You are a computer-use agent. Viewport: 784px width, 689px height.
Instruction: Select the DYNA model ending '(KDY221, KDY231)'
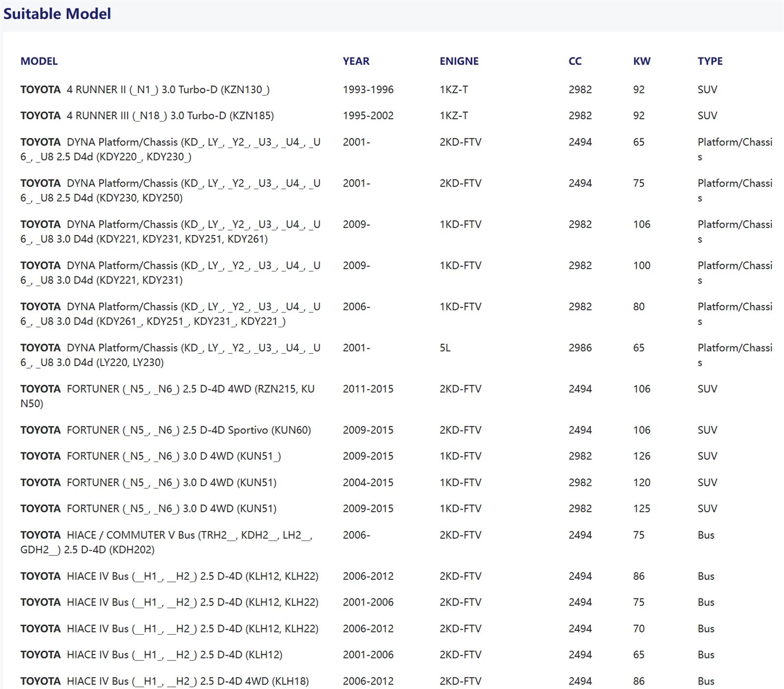click(x=171, y=273)
